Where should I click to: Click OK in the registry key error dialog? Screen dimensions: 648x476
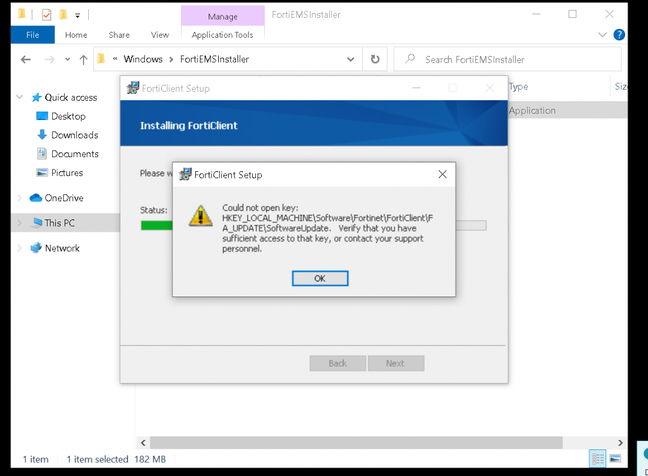pos(320,278)
